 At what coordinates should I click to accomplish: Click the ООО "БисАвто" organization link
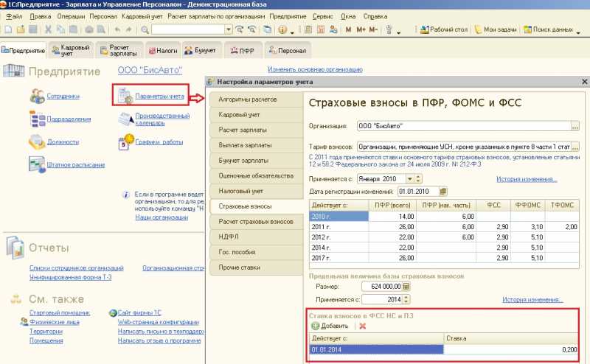coord(150,70)
